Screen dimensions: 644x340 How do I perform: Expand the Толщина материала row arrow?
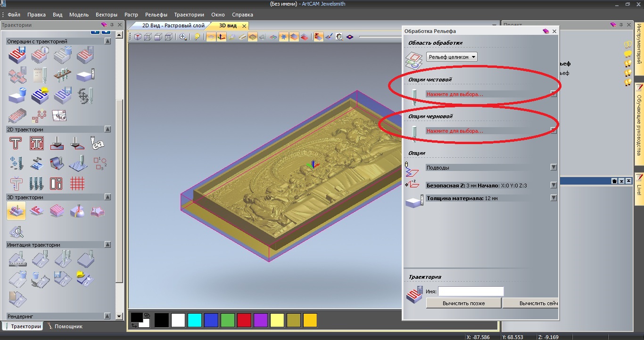point(553,198)
